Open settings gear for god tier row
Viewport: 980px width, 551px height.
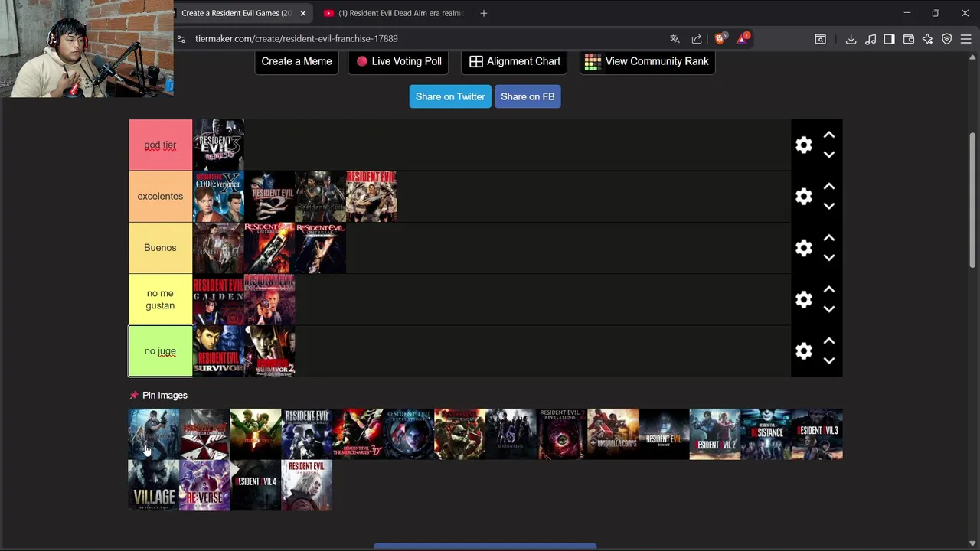coord(803,145)
